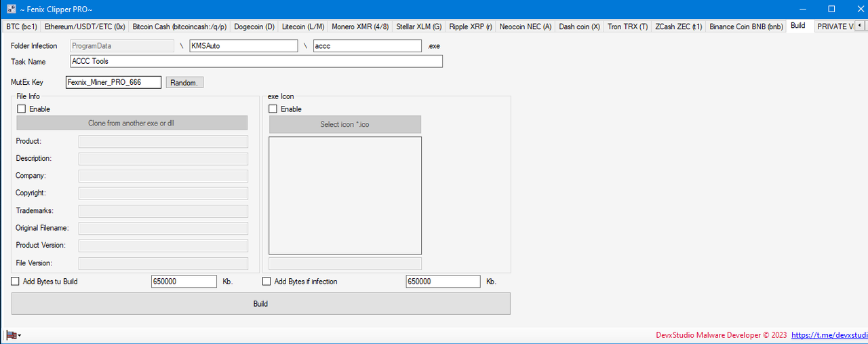Viewport: 868px width, 344px height.
Task: Maximize the Fenix Clipper PRO window
Action: [x=831, y=9]
